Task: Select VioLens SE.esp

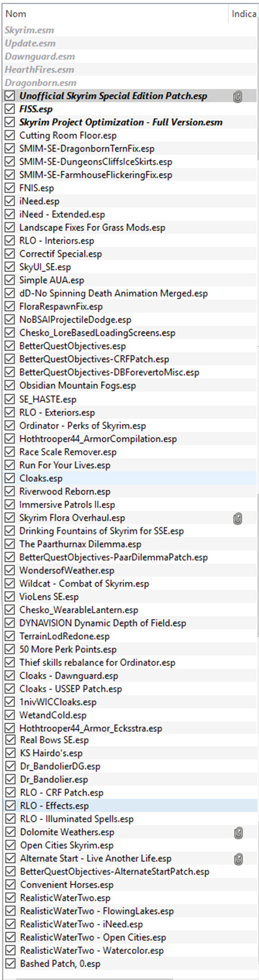Action: click(x=49, y=596)
